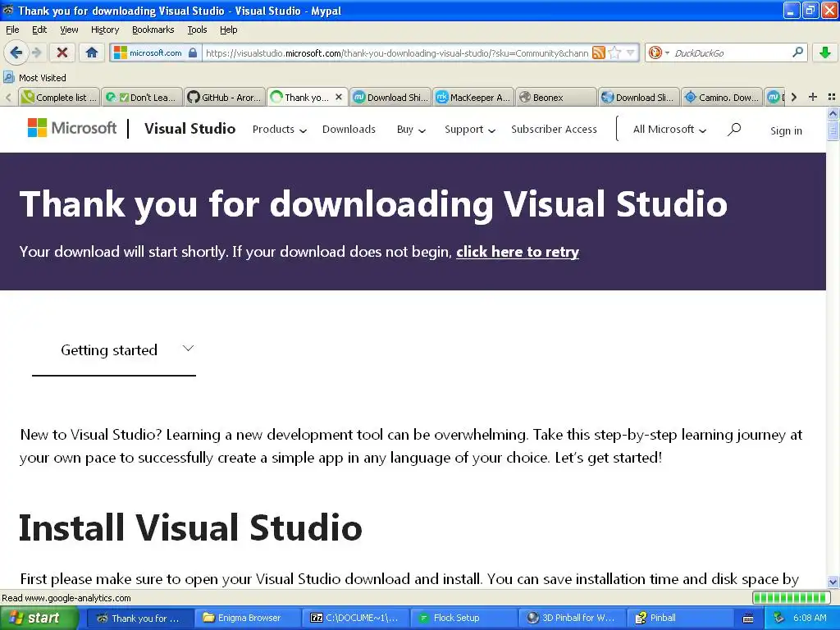The height and width of the screenshot is (630, 840).
Task: Click the DuckDuckGo search input field
Action: click(x=731, y=52)
